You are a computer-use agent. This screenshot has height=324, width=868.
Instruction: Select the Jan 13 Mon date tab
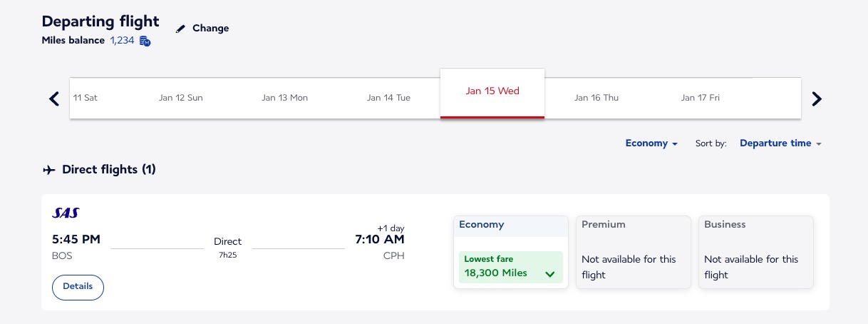coord(284,98)
